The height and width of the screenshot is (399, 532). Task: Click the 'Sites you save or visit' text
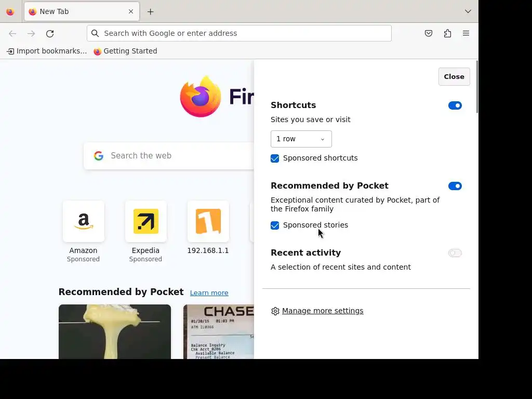pyautogui.click(x=311, y=120)
